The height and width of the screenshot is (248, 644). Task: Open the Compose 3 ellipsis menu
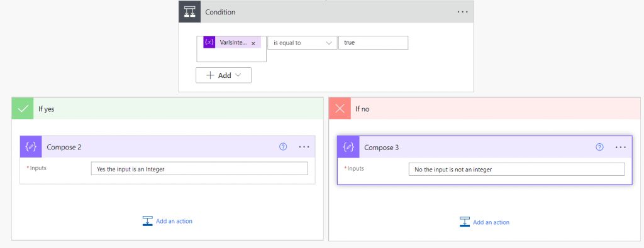tap(621, 147)
